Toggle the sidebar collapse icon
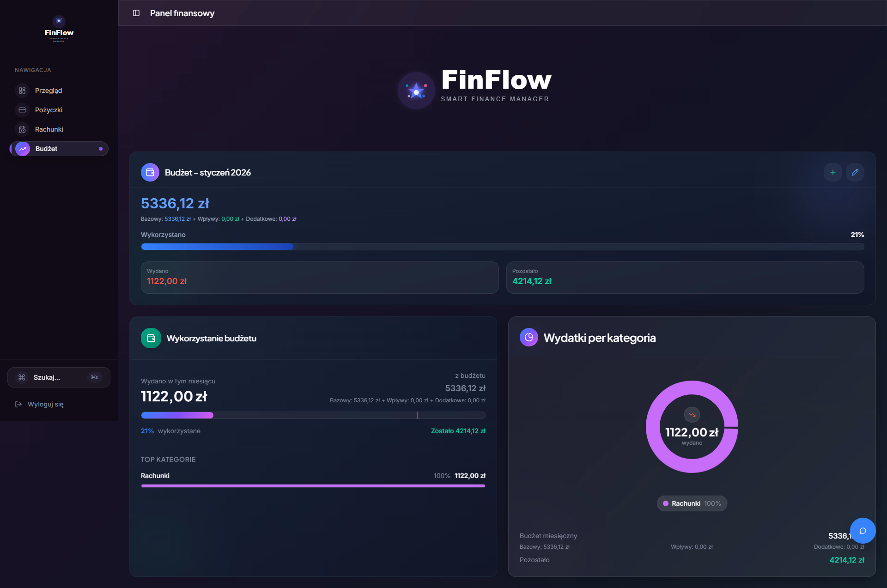Image resolution: width=887 pixels, height=588 pixels. [136, 13]
